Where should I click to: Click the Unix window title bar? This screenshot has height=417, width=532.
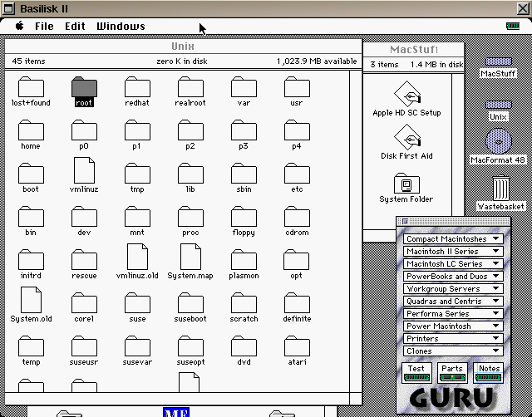(x=183, y=47)
